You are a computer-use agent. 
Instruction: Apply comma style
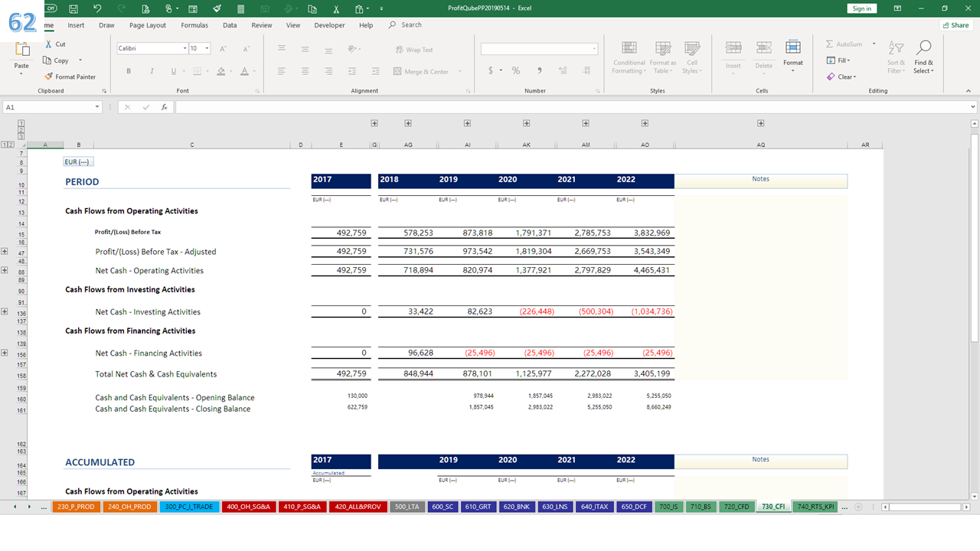pos(540,70)
